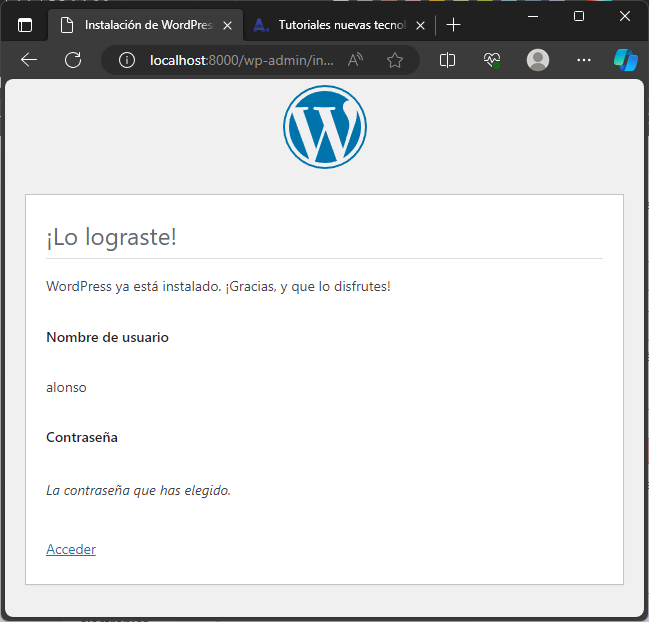The height and width of the screenshot is (622, 649).
Task: Close the Tutoriales nuevas tecnologías tab
Action: click(421, 26)
